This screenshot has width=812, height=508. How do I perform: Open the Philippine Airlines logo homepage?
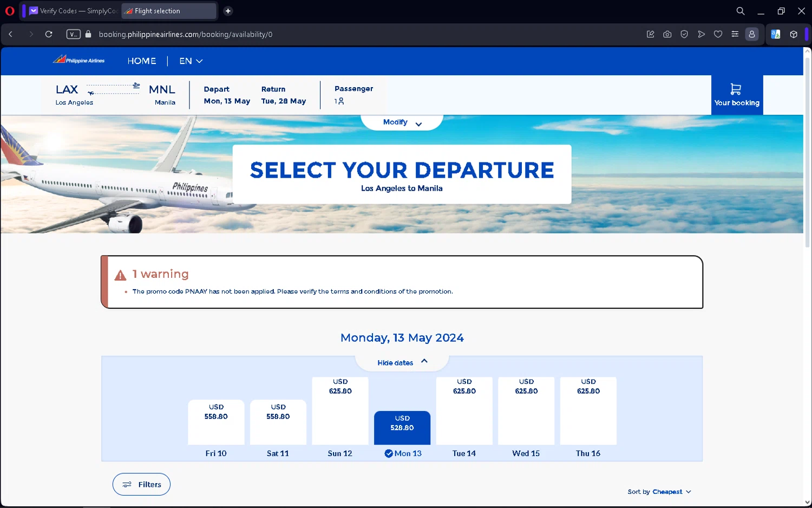(x=79, y=60)
